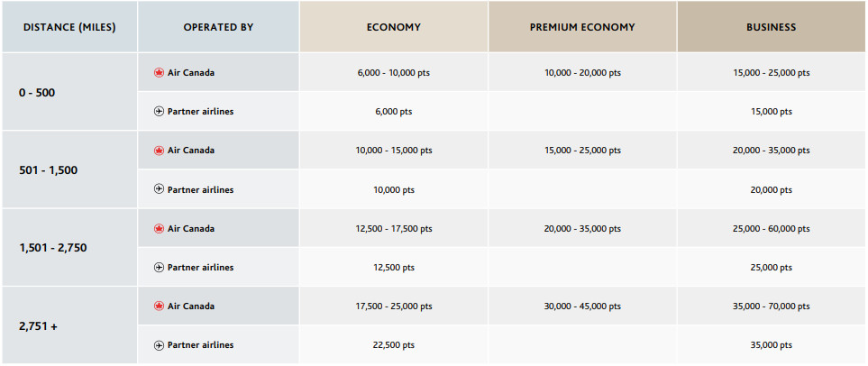Click Partner airlines icon in 501 - 1,500 row
Image resolution: width=868 pixels, height=366 pixels.
(160, 190)
